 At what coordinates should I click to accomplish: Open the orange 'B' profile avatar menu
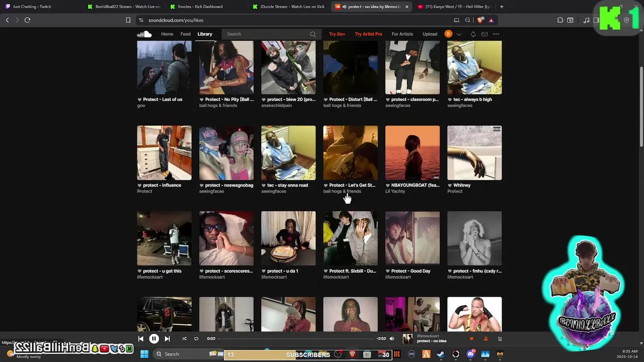448,34
